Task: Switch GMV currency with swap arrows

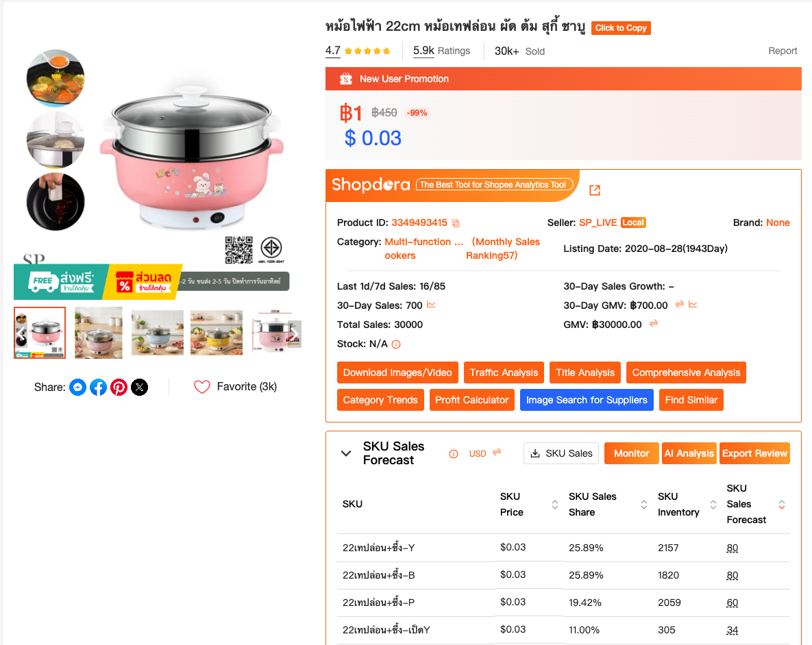Action: (x=654, y=324)
